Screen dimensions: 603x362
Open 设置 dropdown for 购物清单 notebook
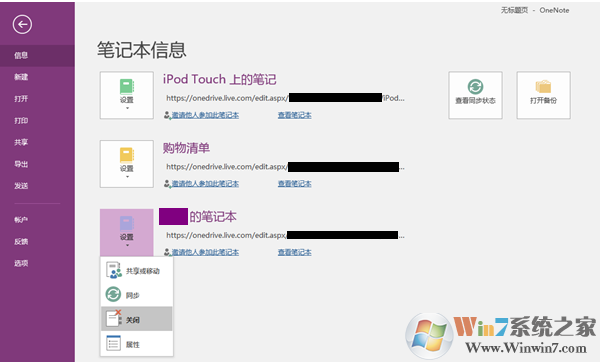tap(127, 164)
